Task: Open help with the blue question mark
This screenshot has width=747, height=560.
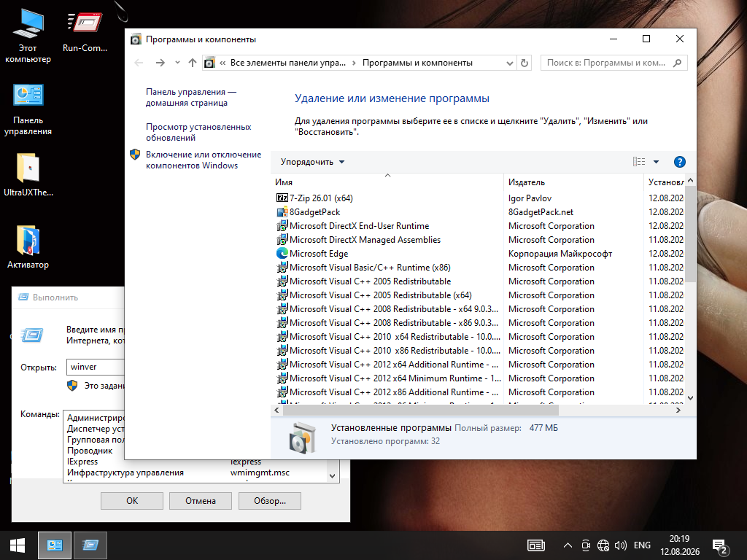Action: click(x=679, y=162)
